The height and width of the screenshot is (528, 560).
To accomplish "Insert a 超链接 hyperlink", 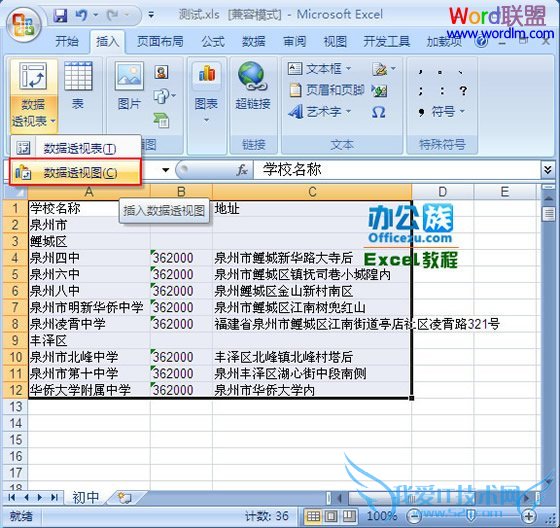I will point(253,86).
